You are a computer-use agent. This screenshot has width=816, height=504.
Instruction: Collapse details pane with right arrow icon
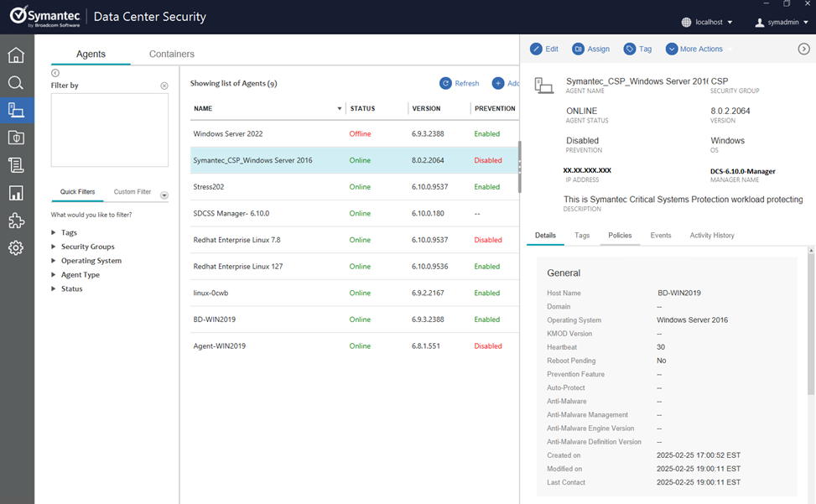803,49
